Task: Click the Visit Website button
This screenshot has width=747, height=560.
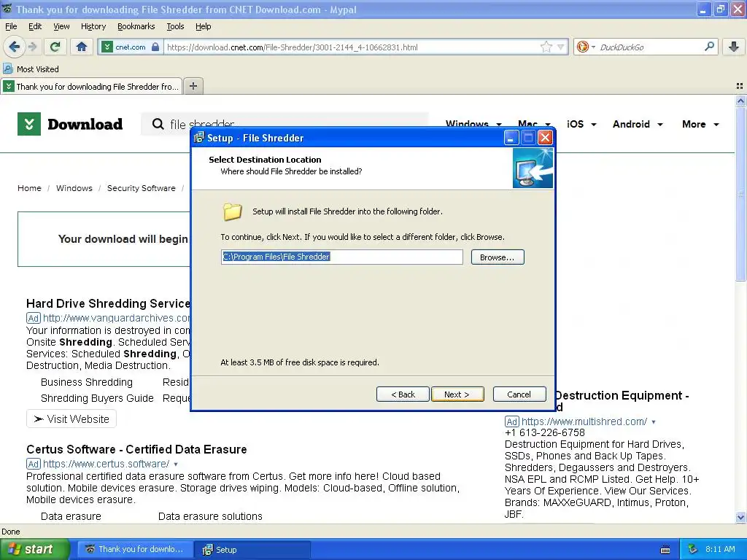Action: pos(71,419)
